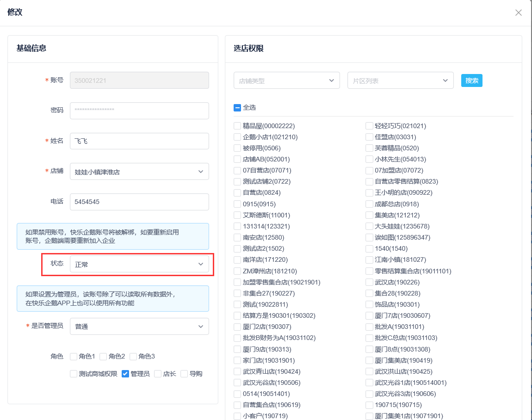Click the 密码 input field
This screenshot has height=420, width=532.
(x=139, y=111)
